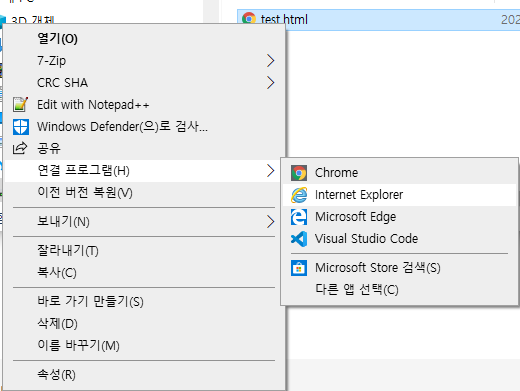Click the Microsoft Store icon
This screenshot has height=391, width=520.
click(299, 268)
